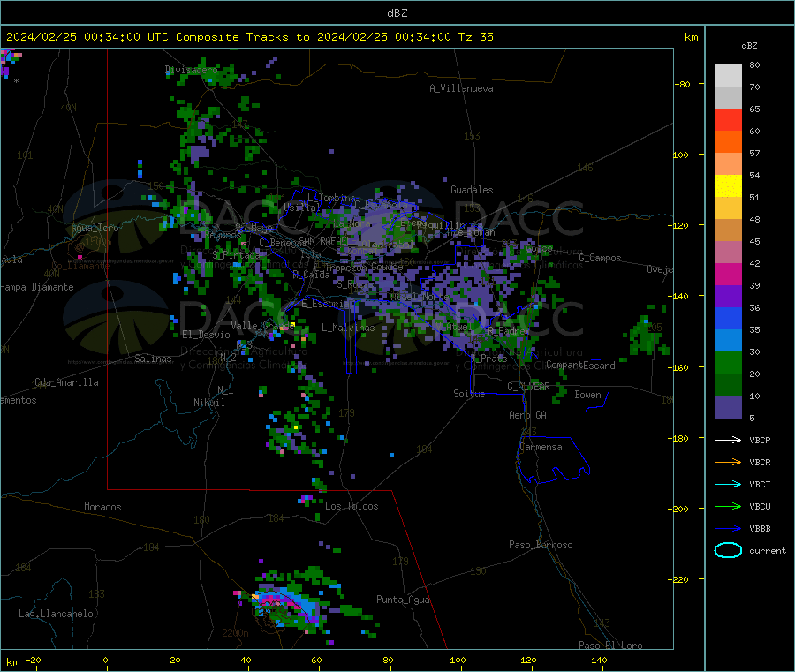
Task: Select the 51 dBZ yellow color swatch
Action: pyautogui.click(x=728, y=186)
